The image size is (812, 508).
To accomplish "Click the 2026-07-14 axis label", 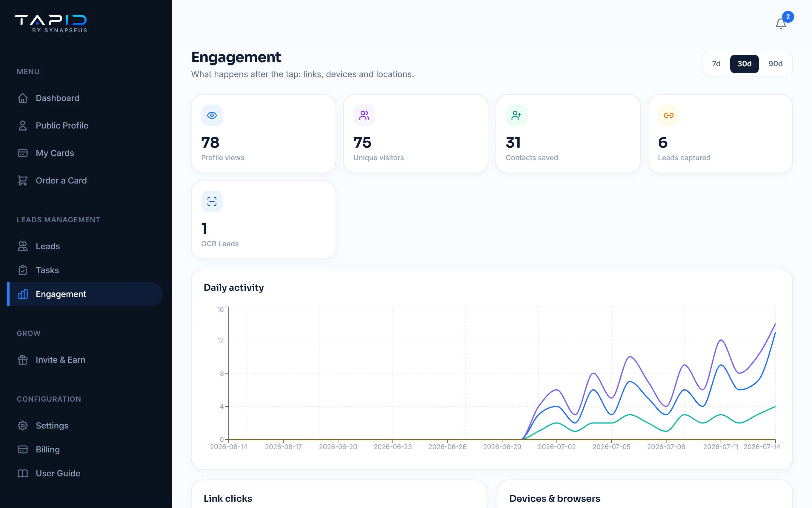I will [762, 447].
